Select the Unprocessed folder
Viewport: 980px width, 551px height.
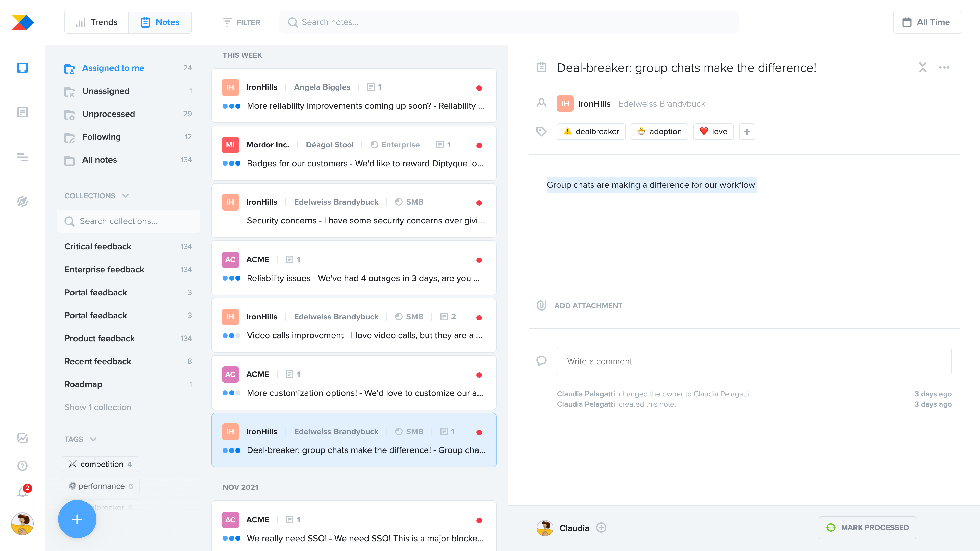pos(128,114)
